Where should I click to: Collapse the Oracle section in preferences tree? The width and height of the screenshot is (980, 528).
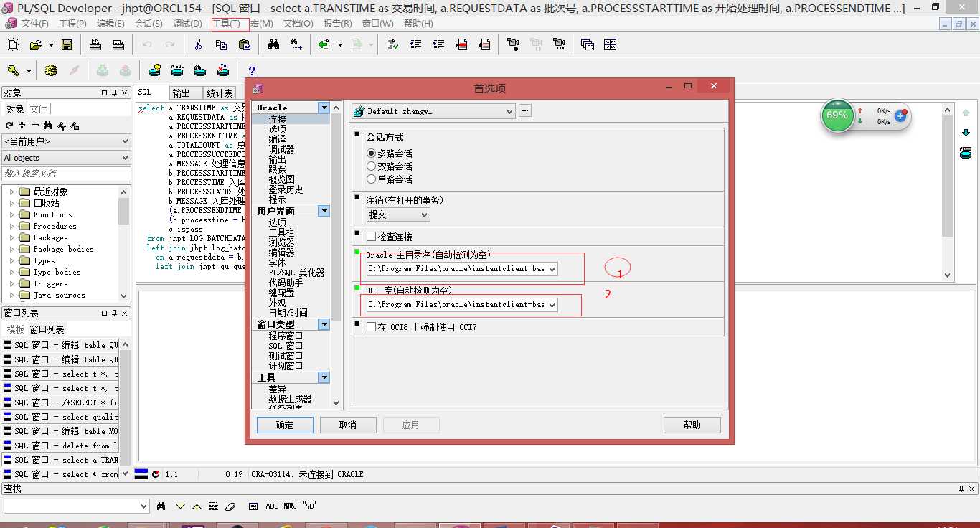tap(324, 108)
